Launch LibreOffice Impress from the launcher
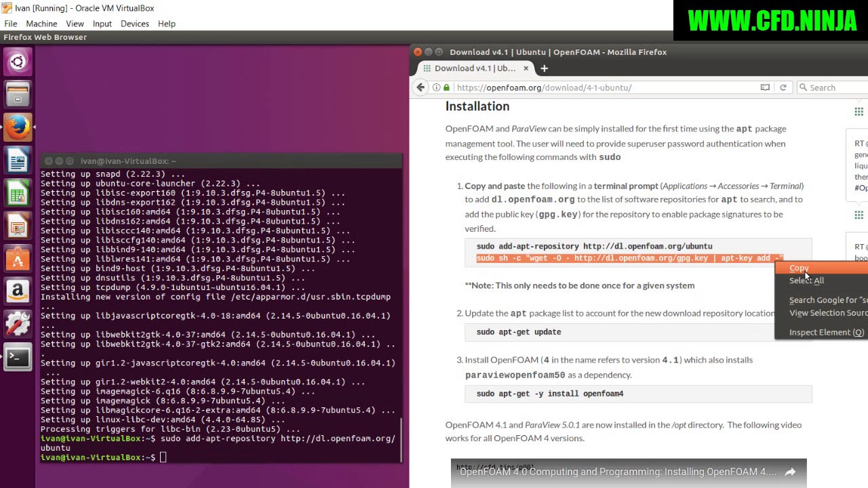Screen dimensions: 868x488 tap(18, 227)
